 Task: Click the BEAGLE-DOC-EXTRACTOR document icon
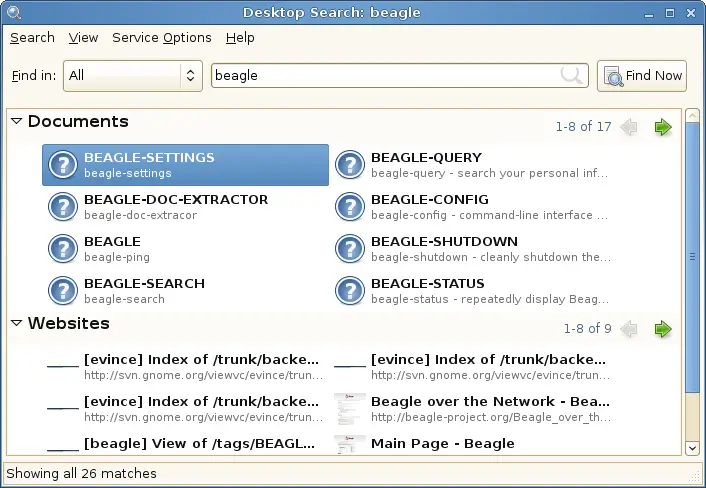(x=63, y=207)
